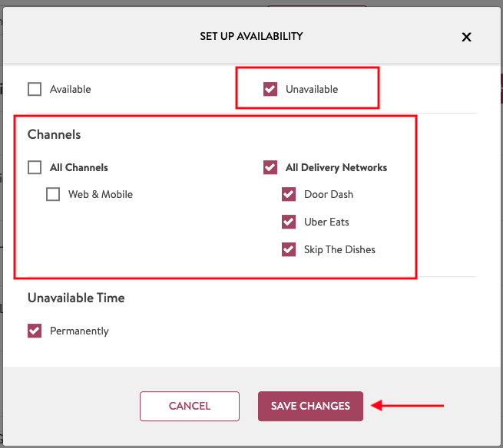Click the 'Door Dash' label text

[x=329, y=194]
